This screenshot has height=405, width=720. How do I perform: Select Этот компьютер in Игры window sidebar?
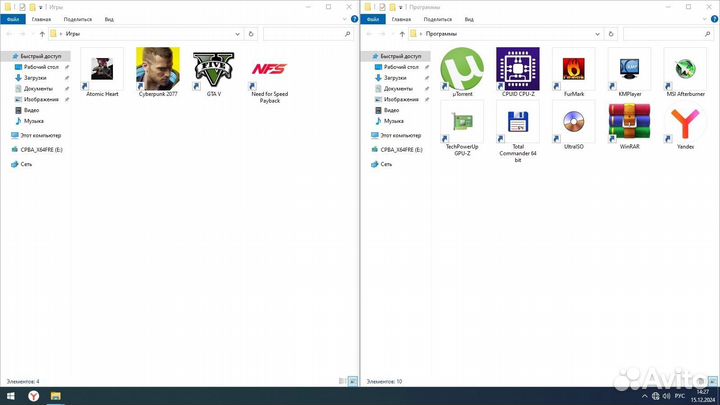pos(37,135)
